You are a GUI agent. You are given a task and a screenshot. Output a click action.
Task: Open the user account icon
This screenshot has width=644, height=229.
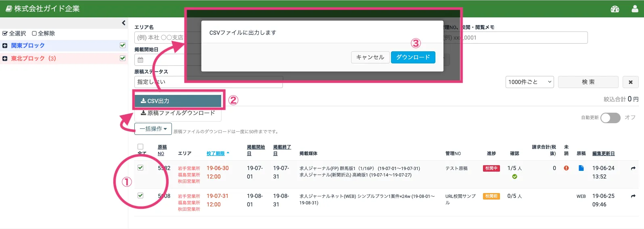pyautogui.click(x=635, y=9)
